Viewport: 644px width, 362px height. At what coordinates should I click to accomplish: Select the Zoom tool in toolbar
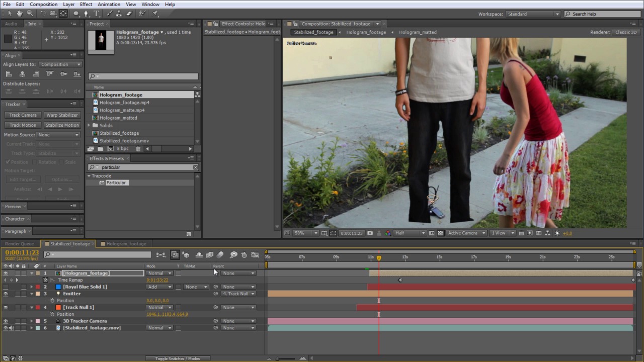coord(30,14)
